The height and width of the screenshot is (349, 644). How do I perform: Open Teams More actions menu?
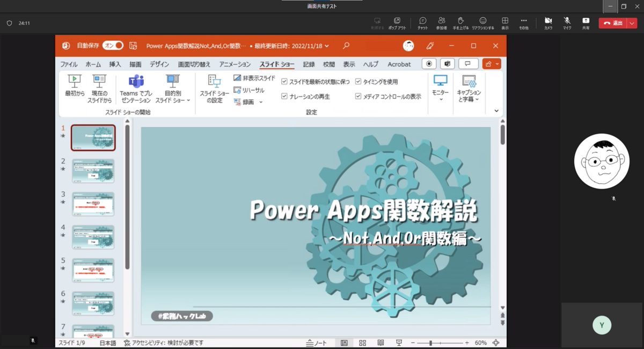524,23
